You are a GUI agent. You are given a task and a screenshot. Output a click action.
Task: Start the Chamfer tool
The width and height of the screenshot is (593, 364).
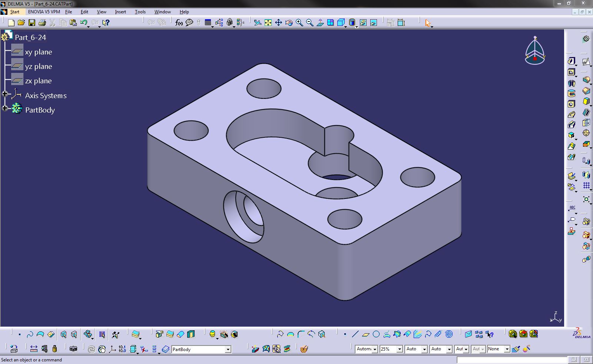[x=586, y=90]
